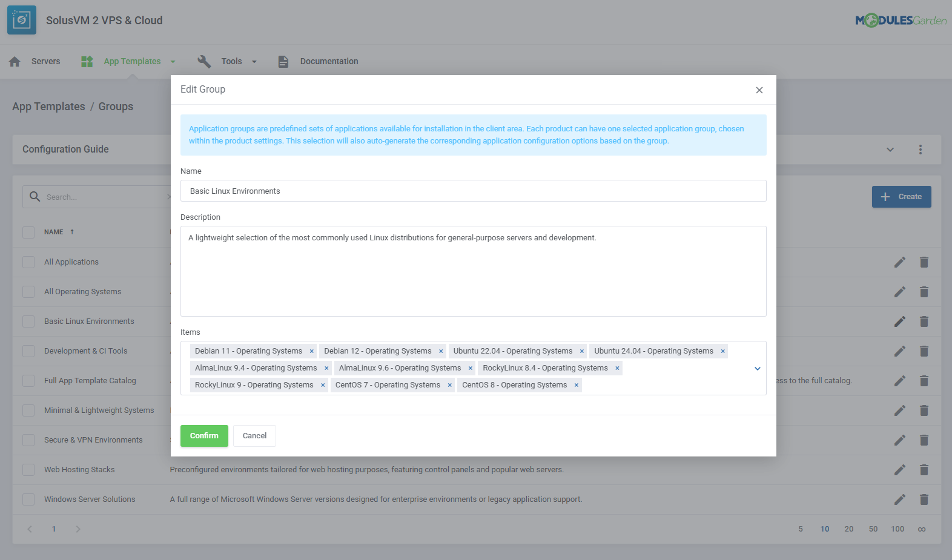Click into the Description text area
The height and width of the screenshot is (560, 952).
point(474,271)
